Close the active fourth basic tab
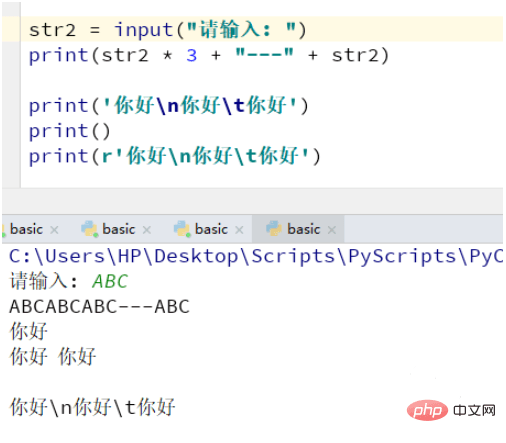The width and height of the screenshot is (506, 443). 332,230
